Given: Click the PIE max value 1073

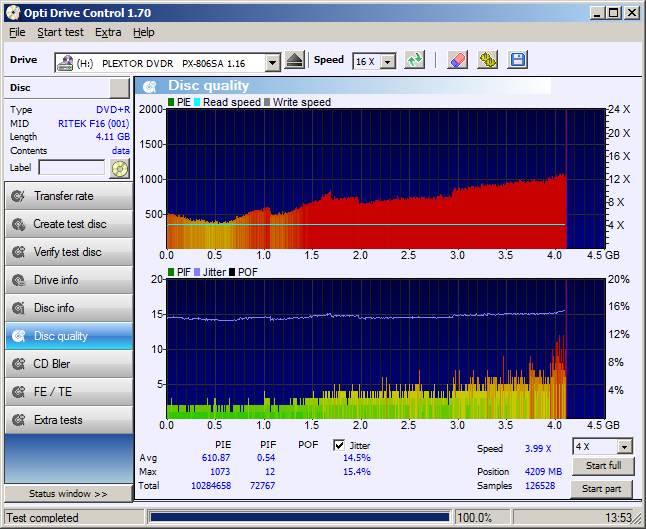Looking at the screenshot, I should point(220,472).
